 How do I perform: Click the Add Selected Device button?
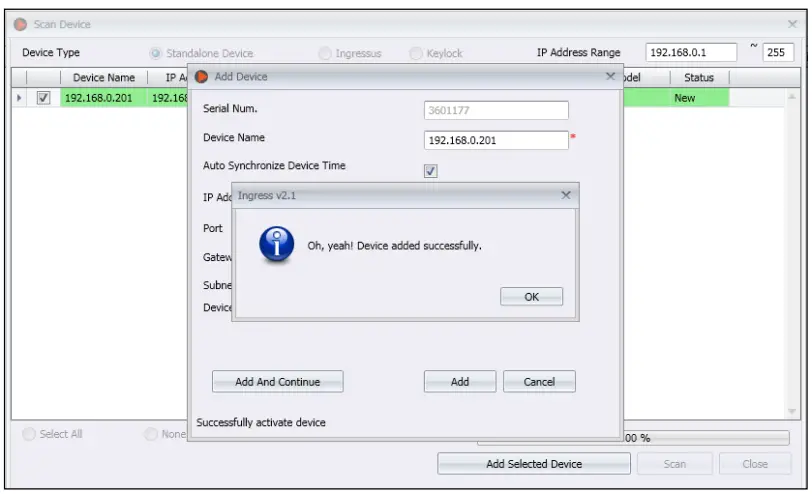click(534, 464)
